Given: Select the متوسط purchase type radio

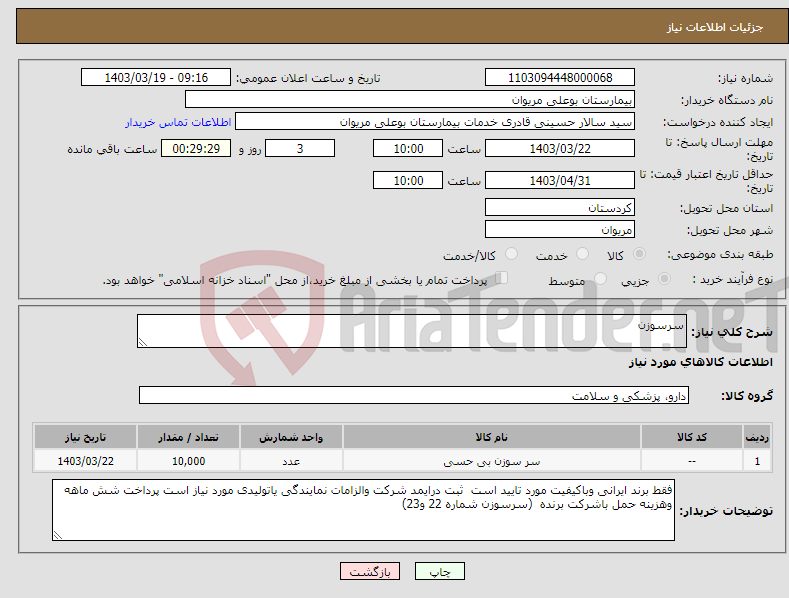Looking at the screenshot, I should pyautogui.click(x=600, y=279).
